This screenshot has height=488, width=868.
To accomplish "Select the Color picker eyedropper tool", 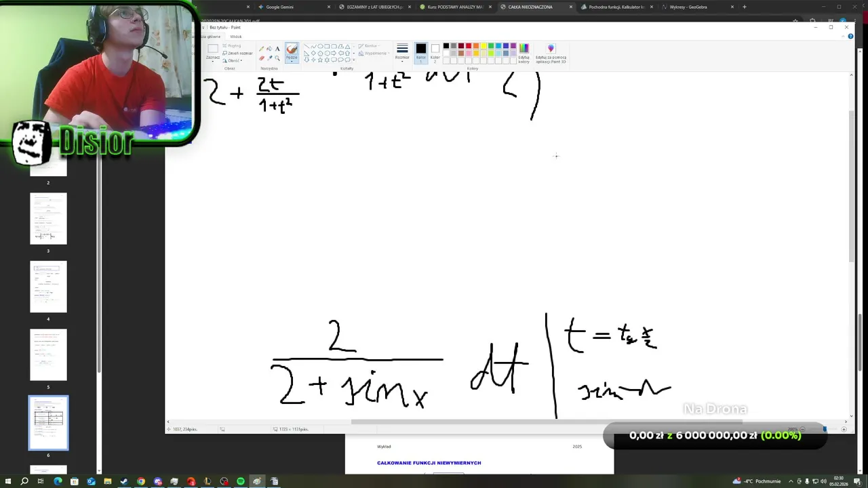I will 269,58.
